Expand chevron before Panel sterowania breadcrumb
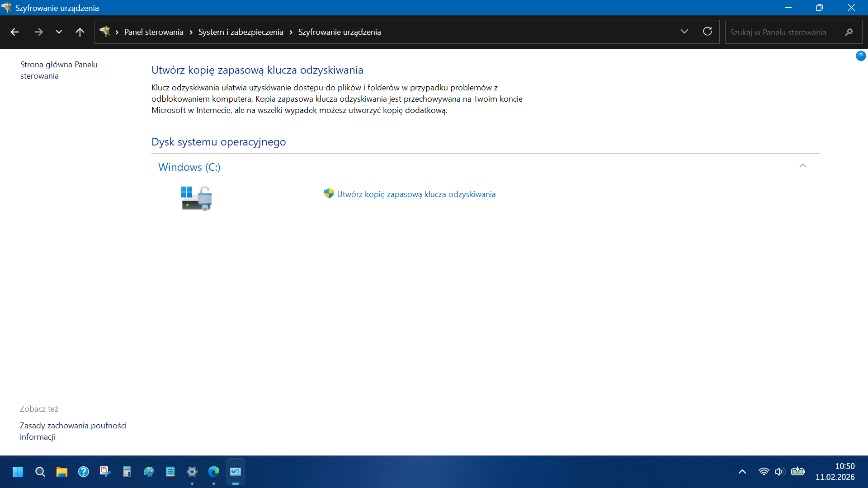 [x=117, y=32]
